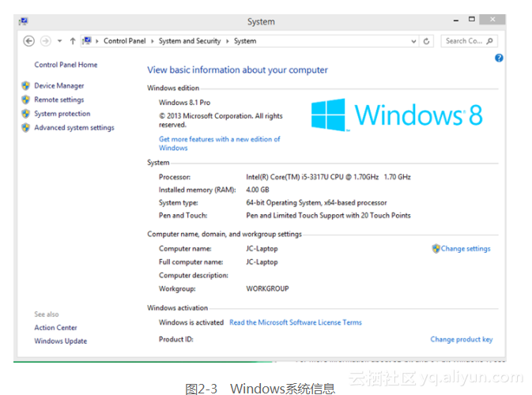
Task: Click the shield icon beside System protection
Action: click(26, 114)
